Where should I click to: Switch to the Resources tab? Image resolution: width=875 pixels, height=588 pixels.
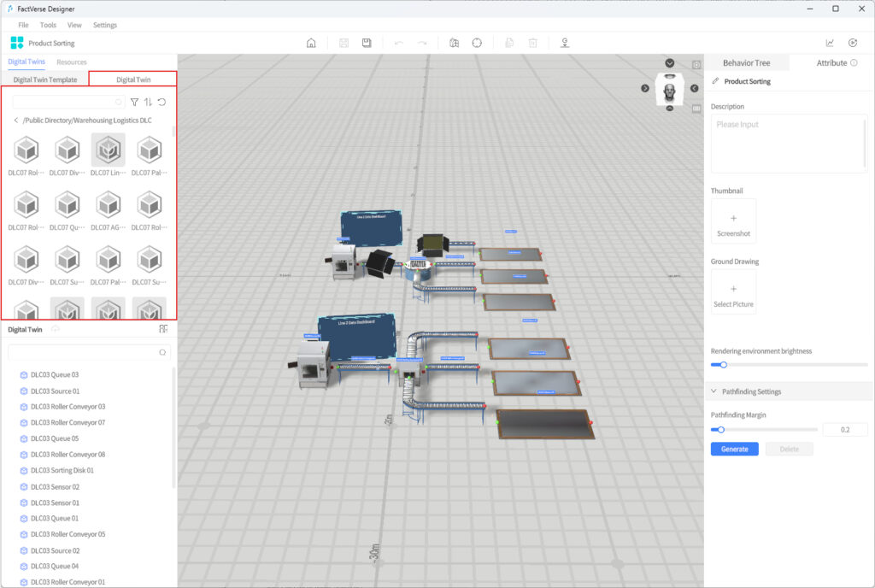click(72, 62)
